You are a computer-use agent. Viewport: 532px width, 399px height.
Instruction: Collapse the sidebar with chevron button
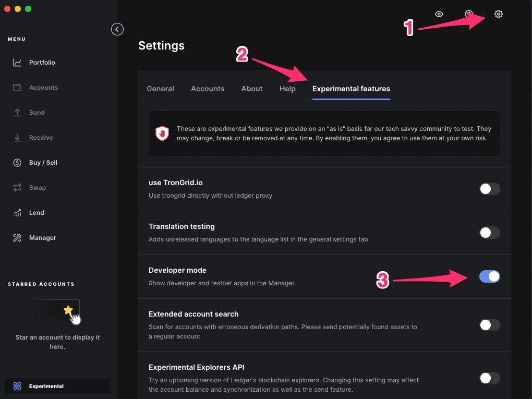click(x=117, y=29)
